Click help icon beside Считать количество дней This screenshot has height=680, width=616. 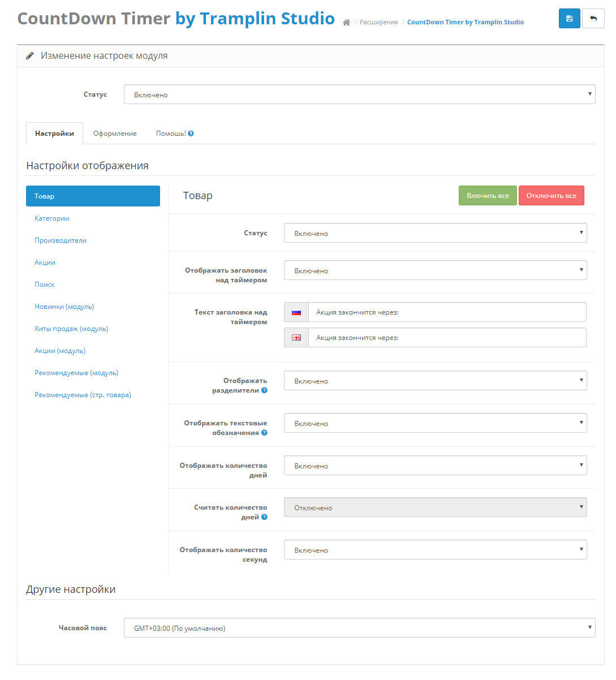point(264,517)
